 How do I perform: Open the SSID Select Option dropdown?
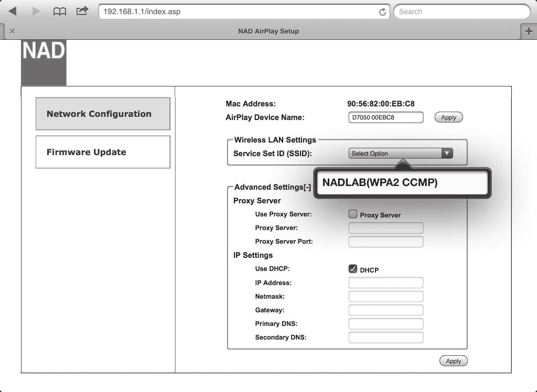tap(401, 154)
